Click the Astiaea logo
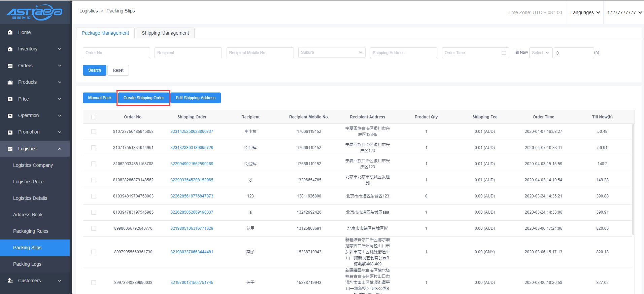The height and width of the screenshot is (294, 644). coord(34,12)
